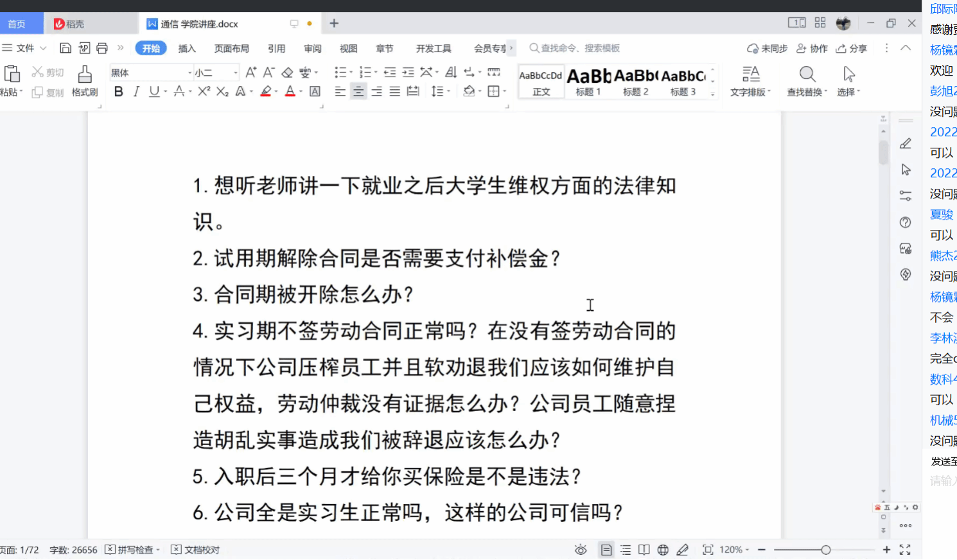Click the zoom slider in status bar

tap(825, 550)
